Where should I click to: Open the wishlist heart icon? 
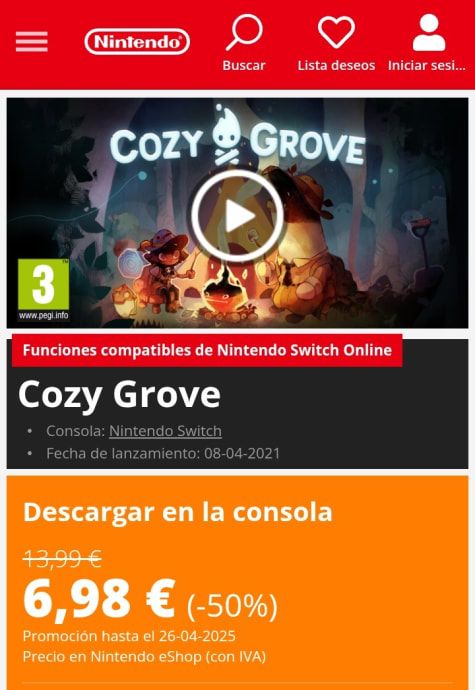point(336,32)
